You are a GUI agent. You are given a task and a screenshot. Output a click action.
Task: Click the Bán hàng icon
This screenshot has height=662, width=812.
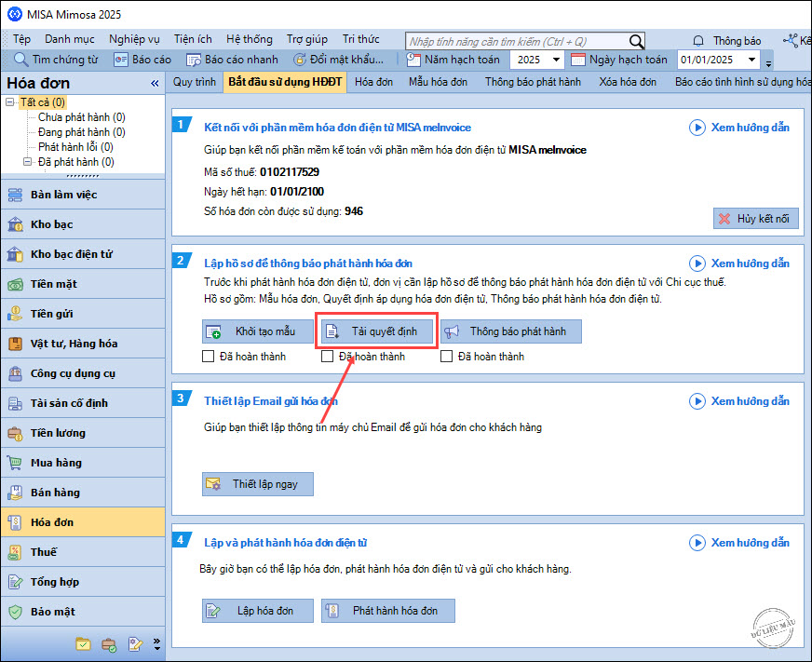pyautogui.click(x=15, y=493)
